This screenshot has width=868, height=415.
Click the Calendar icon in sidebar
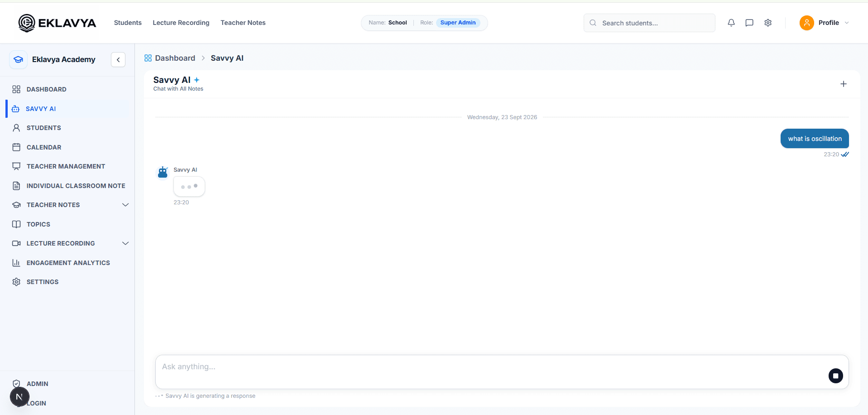coord(16,147)
